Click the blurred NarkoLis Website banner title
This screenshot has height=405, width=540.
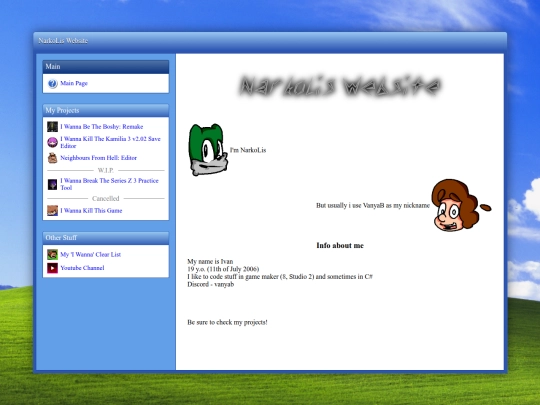[340, 86]
